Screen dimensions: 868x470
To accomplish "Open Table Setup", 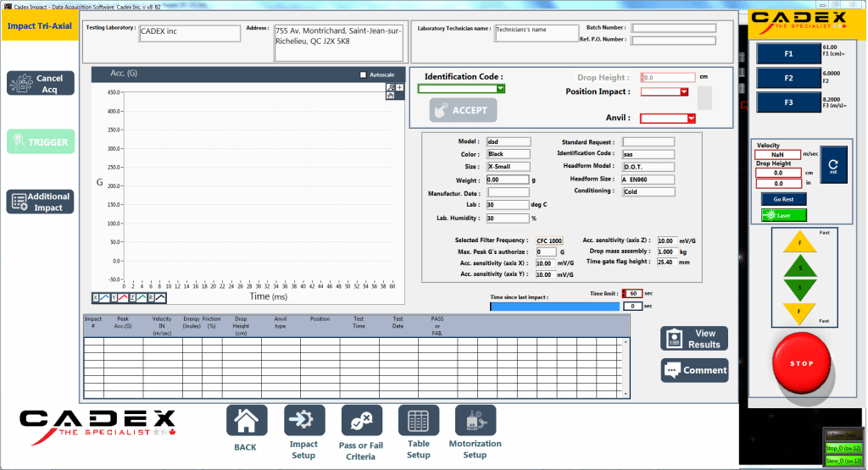I will pos(418,421).
